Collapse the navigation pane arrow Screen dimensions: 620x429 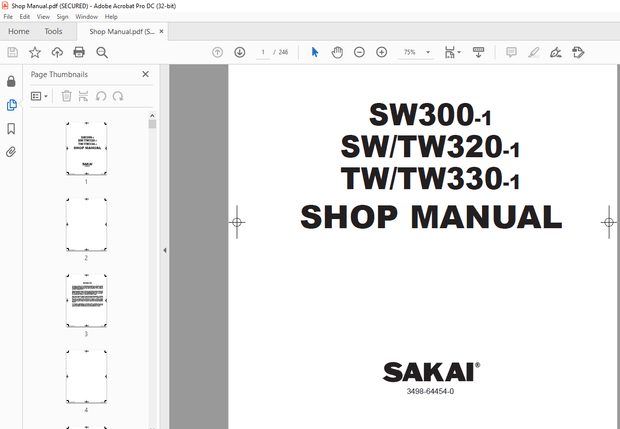164,250
